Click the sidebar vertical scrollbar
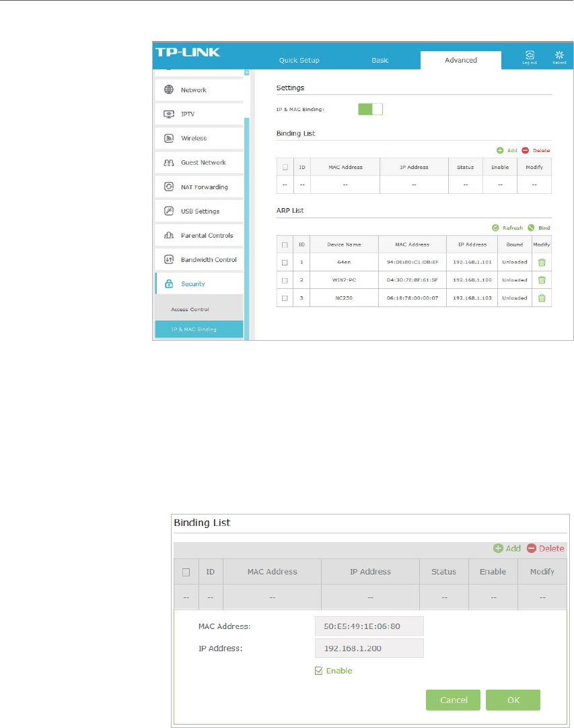Image resolution: width=574 pixels, height=728 pixels. [247, 228]
